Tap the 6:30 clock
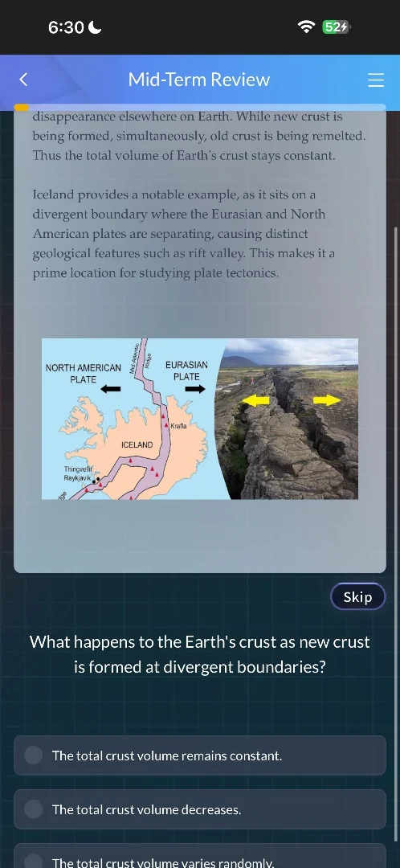 (66, 27)
